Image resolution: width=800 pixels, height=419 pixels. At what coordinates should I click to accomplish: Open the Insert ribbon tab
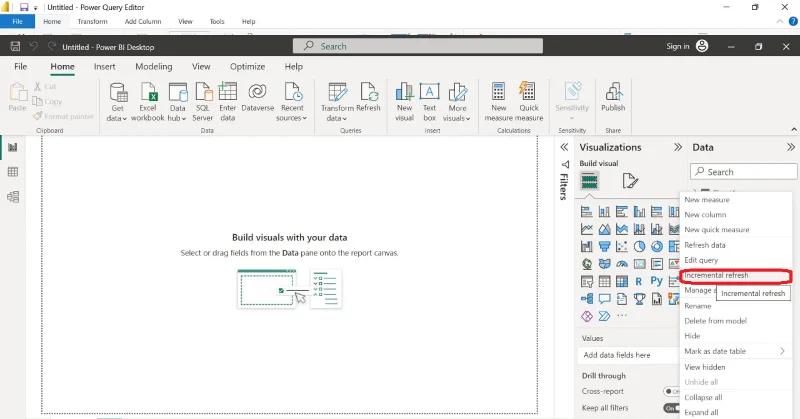click(105, 66)
